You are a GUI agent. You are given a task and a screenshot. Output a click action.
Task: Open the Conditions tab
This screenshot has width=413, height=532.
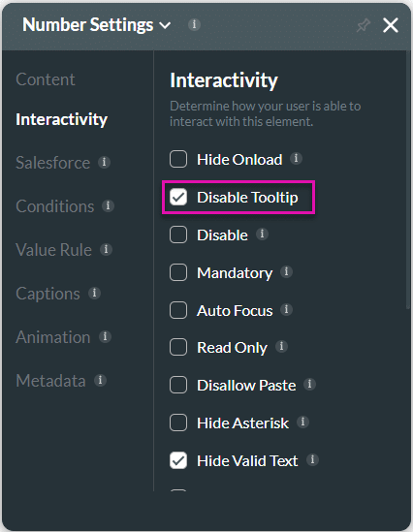(x=55, y=206)
